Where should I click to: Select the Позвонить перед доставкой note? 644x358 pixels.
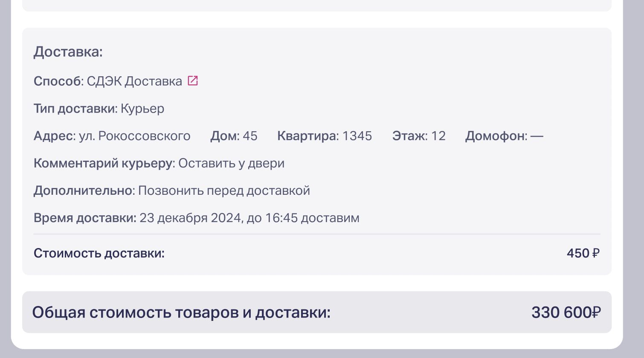point(224,191)
